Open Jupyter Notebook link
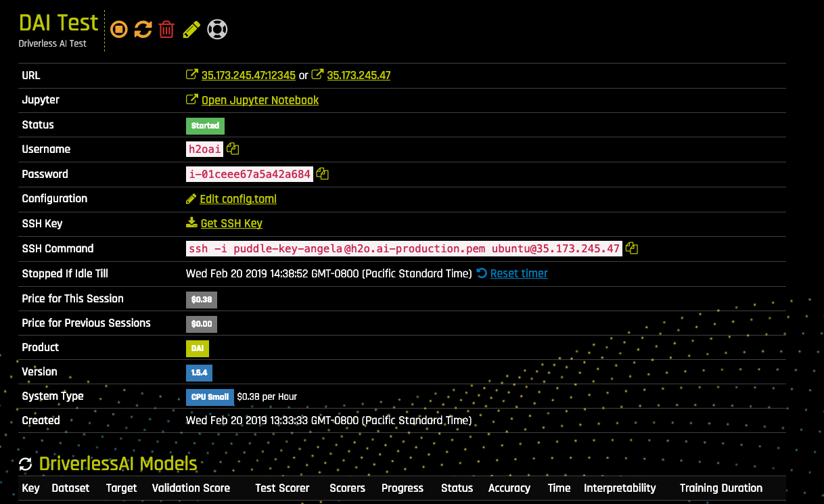This screenshot has height=504, width=824. (x=260, y=100)
